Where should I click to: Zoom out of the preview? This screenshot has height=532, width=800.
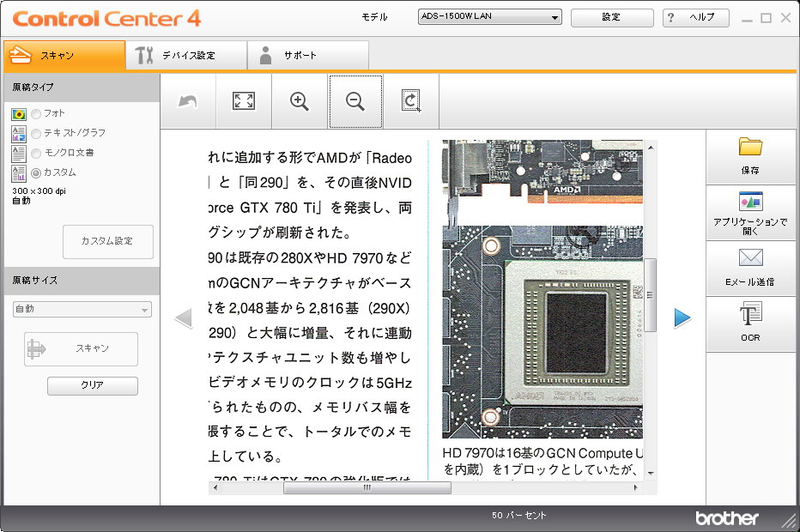point(355,100)
